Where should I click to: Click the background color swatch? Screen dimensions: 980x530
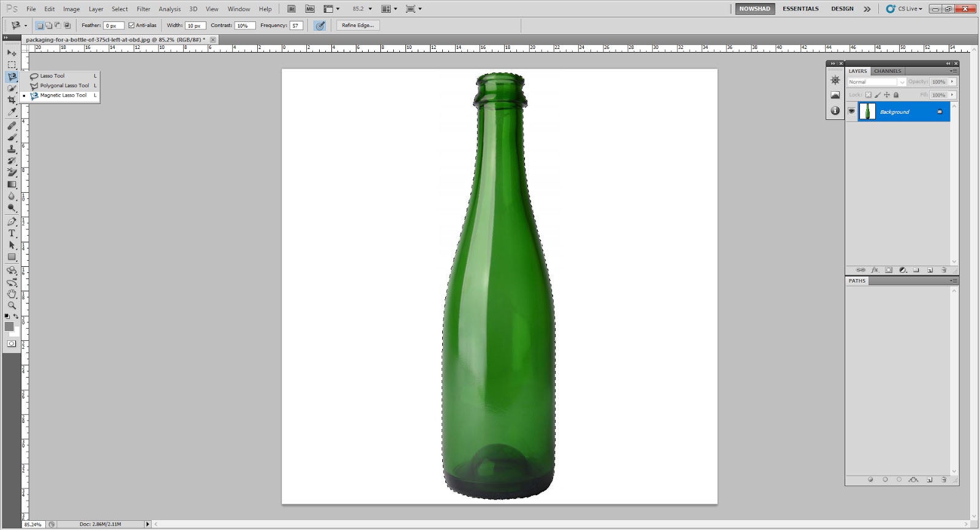17,334
